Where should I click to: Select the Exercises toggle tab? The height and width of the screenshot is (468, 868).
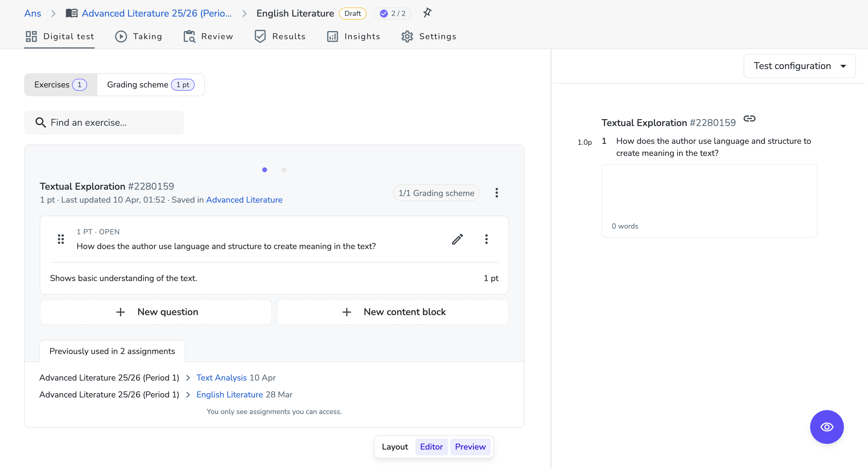tap(61, 85)
